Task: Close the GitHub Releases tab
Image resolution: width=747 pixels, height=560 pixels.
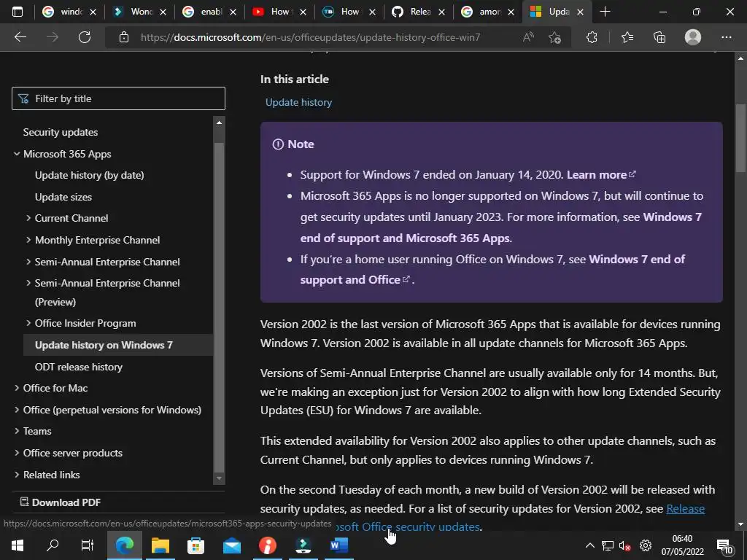Action: [441, 12]
